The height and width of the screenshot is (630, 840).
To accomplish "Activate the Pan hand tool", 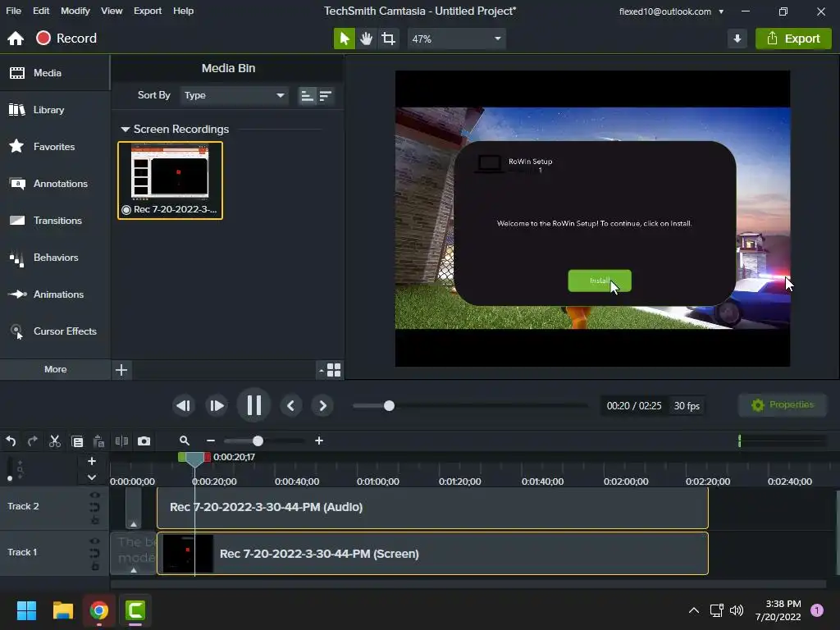I will pyautogui.click(x=367, y=39).
